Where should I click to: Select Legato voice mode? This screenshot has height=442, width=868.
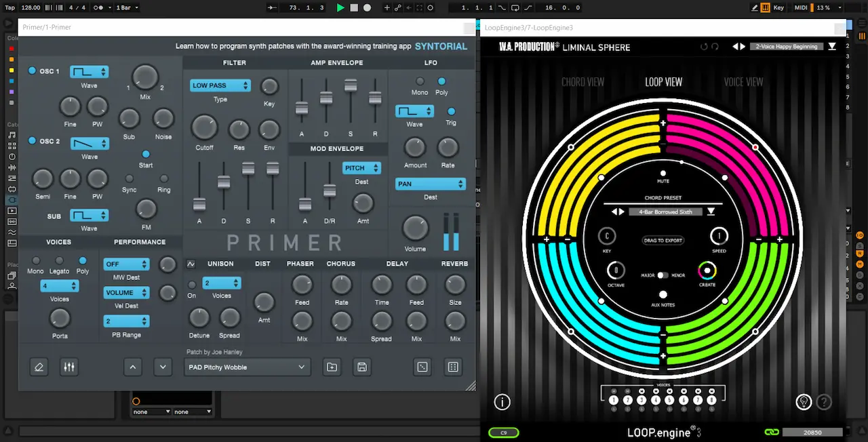[60, 260]
